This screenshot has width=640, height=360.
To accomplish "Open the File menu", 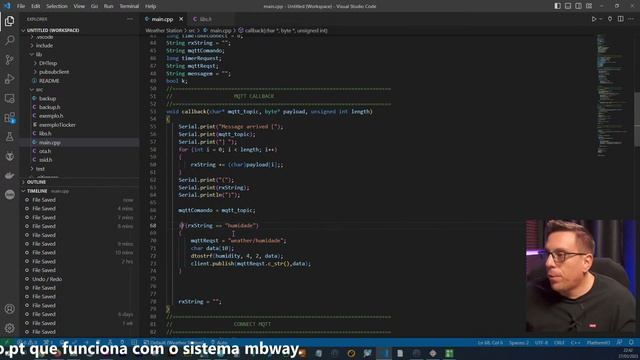I will coord(21,6).
